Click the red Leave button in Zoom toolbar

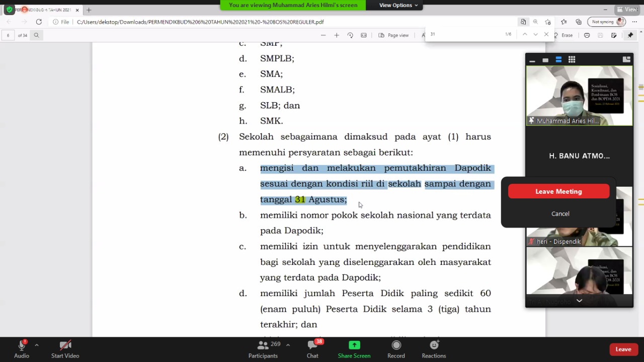(623, 349)
